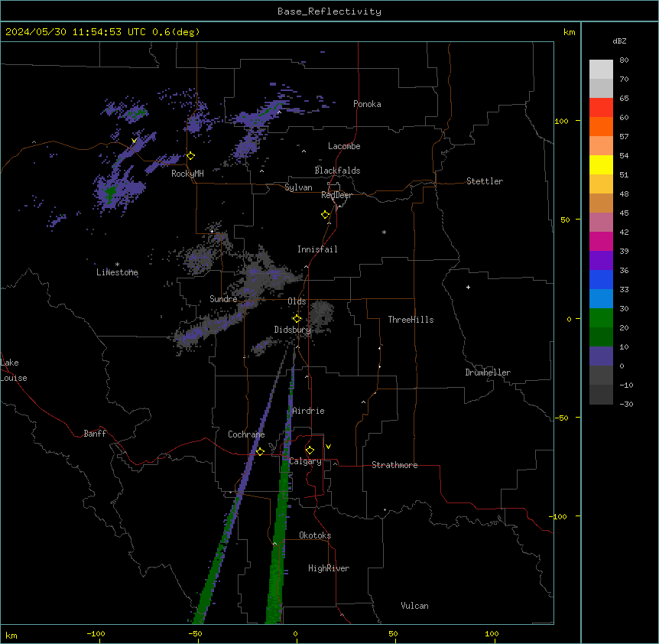659x644 pixels.
Task: Click the gray round echo east of Didsbury
Action: coord(322,317)
